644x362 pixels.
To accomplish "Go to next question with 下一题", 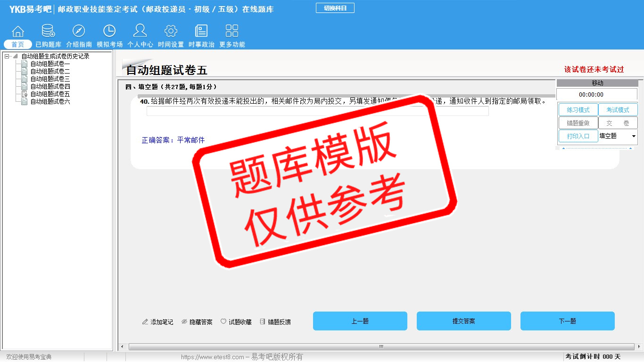I will click(567, 321).
